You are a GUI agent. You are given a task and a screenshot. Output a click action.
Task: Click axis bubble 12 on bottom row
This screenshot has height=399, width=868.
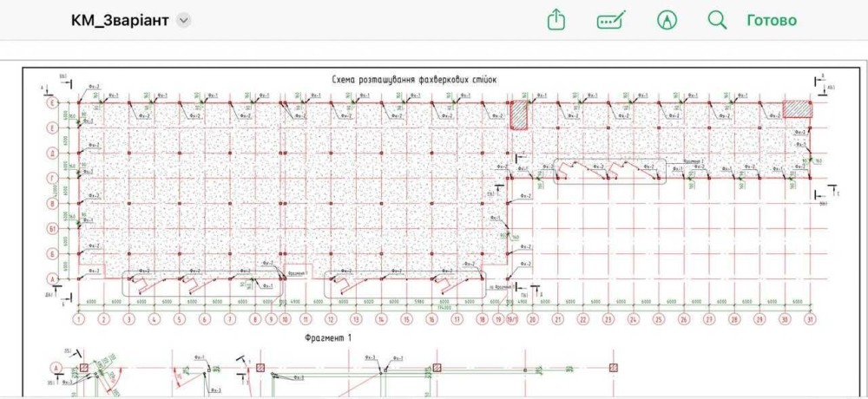pos(331,319)
